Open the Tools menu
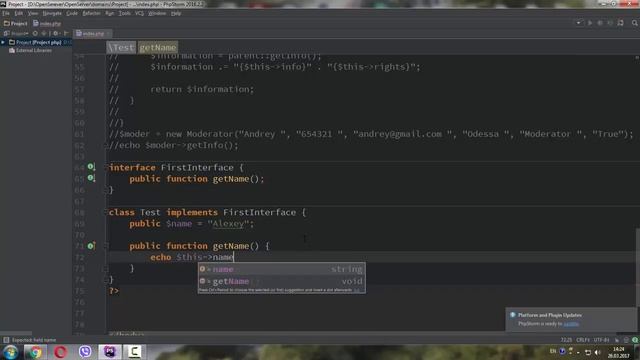Image resolution: width=640 pixels, height=360 pixels. [x=124, y=13]
